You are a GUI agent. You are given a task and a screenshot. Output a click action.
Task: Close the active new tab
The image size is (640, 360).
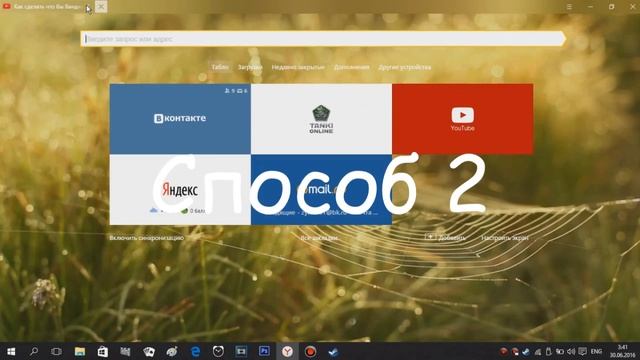click(101, 7)
